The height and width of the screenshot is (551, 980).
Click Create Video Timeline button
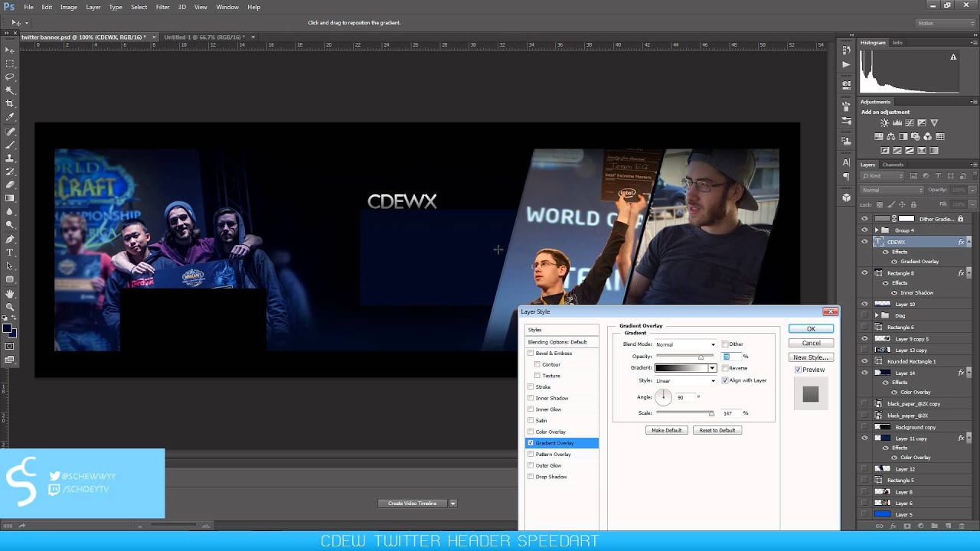413,504
